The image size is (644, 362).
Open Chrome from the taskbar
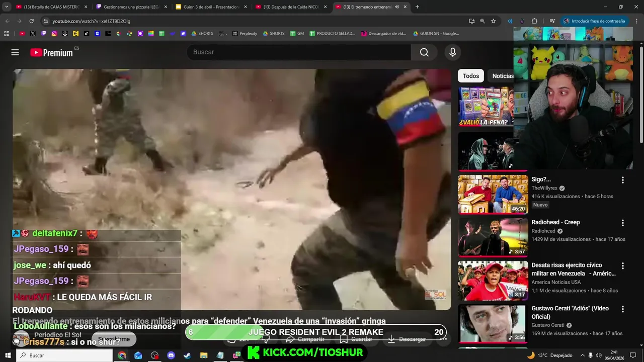pyautogui.click(x=122, y=355)
